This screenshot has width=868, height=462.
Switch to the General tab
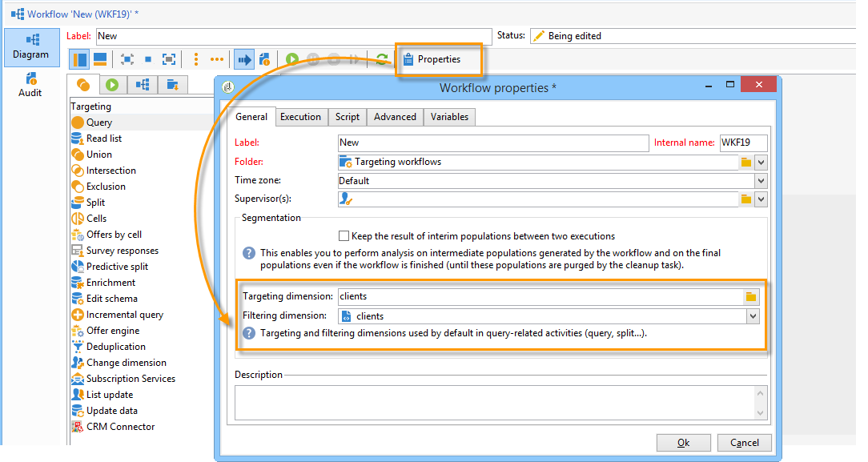[x=251, y=117]
